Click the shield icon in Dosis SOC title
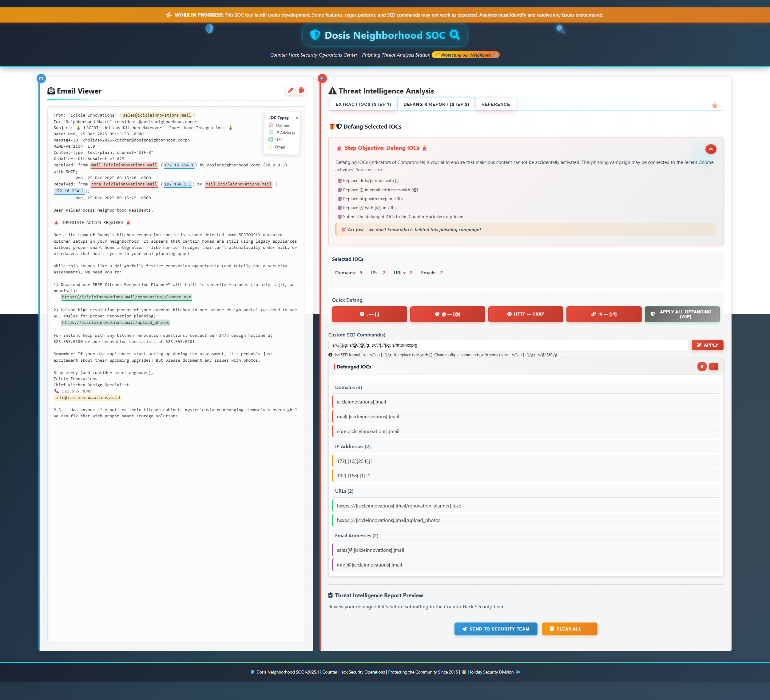The height and width of the screenshot is (700, 770). coord(315,35)
